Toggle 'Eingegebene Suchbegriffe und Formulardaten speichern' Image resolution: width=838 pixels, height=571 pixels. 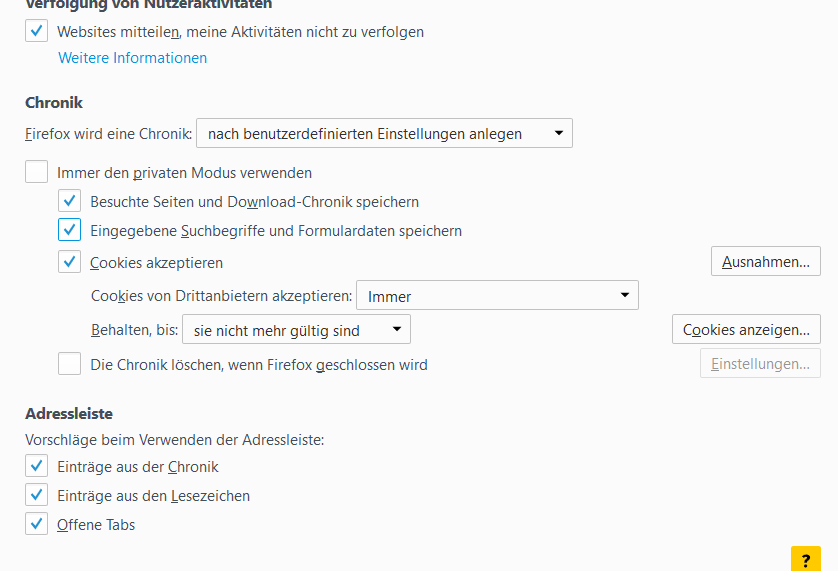pyautogui.click(x=70, y=231)
